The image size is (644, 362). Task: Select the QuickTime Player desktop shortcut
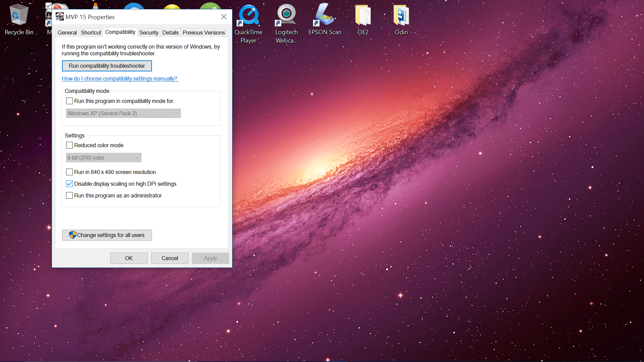tap(248, 23)
